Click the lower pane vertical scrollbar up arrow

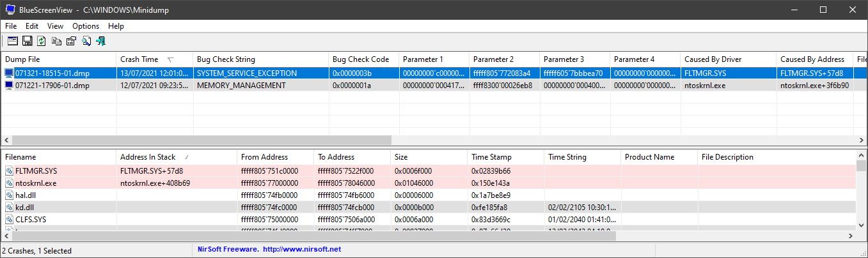pos(862,156)
